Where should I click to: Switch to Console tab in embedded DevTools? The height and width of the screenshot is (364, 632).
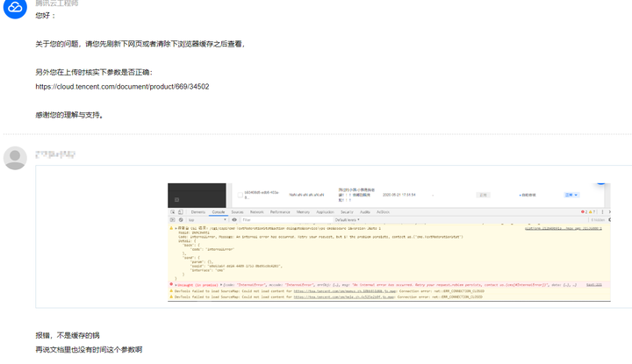(x=219, y=211)
